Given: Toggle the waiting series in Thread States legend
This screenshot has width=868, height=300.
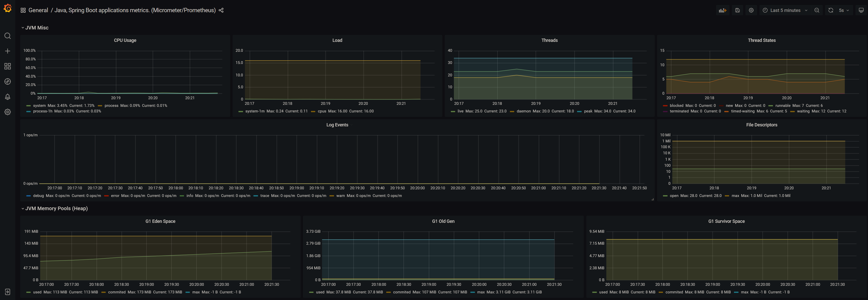Looking at the screenshot, I should pyautogui.click(x=803, y=111).
